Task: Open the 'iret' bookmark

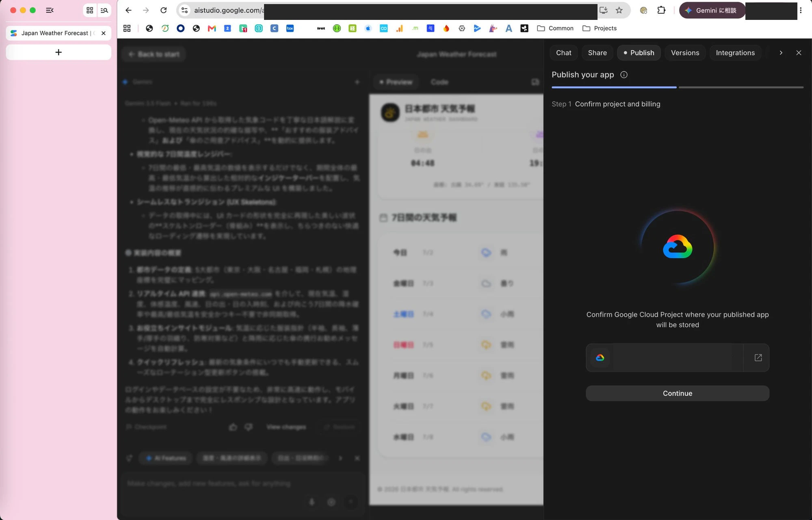Action: click(x=321, y=28)
